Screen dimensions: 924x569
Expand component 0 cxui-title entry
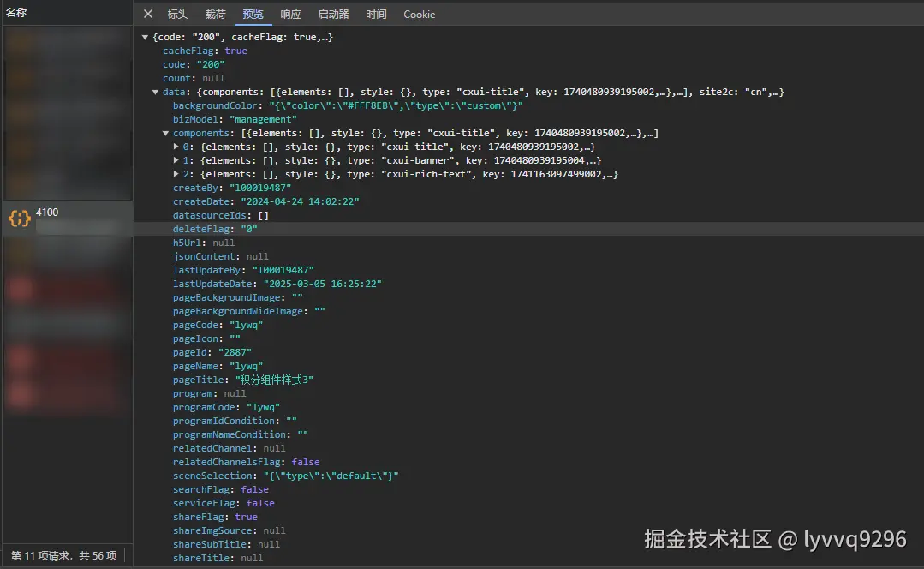click(176, 147)
